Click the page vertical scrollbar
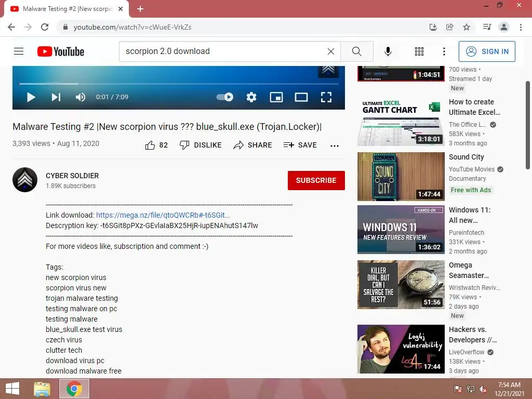 tap(528, 125)
